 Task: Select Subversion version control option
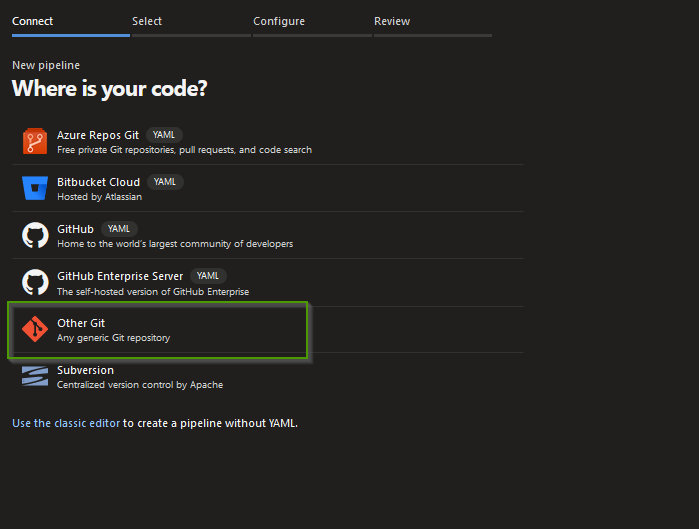coord(86,370)
